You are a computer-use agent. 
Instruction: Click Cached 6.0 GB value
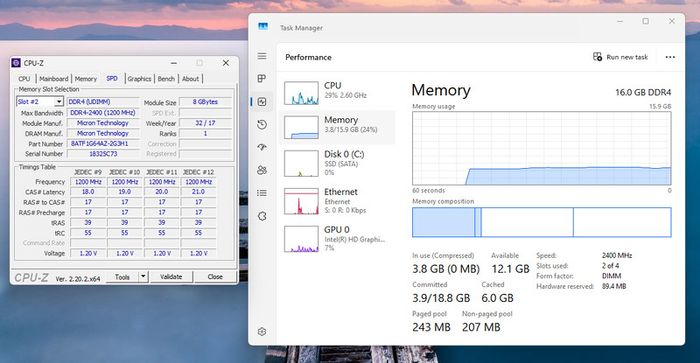(497, 298)
